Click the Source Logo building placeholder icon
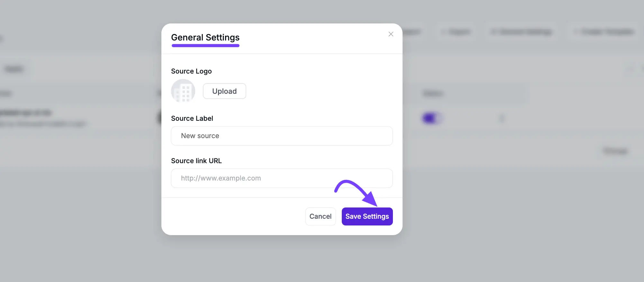This screenshot has height=282, width=644. (x=183, y=91)
